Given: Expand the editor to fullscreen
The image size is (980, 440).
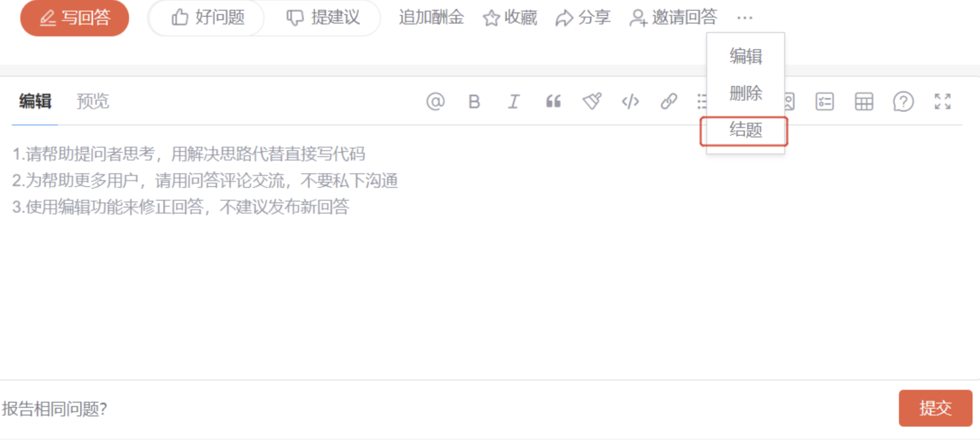Looking at the screenshot, I should (x=942, y=101).
